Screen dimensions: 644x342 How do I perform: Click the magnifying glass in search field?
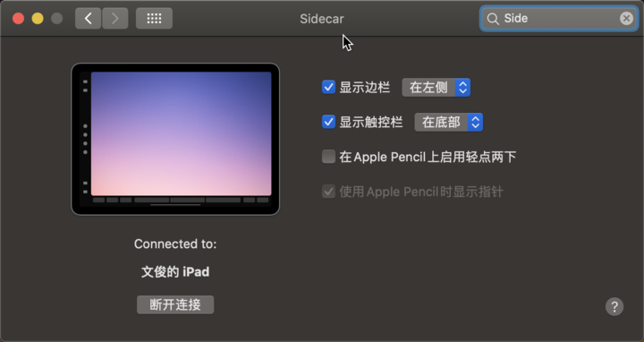493,19
